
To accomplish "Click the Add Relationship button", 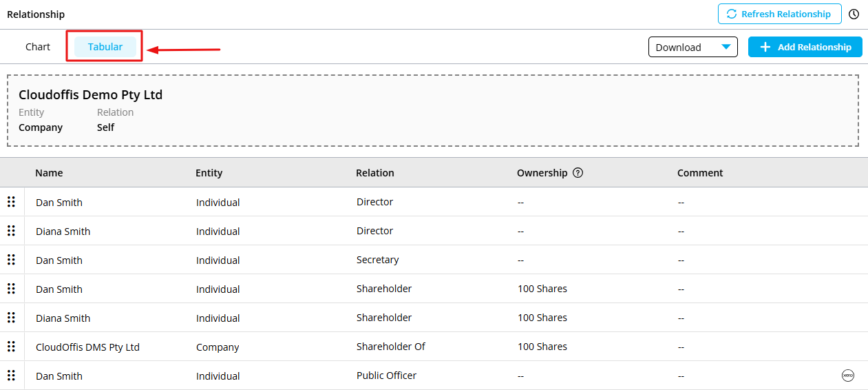I will pos(805,47).
